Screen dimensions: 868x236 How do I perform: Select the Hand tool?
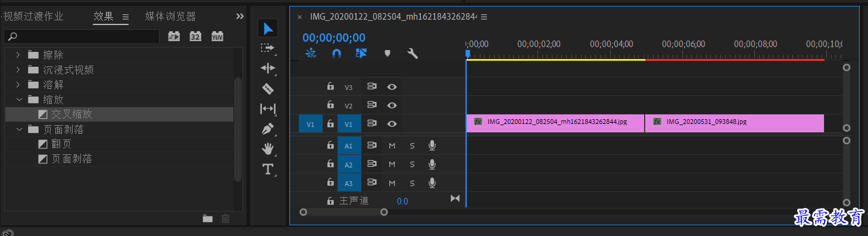(268, 149)
